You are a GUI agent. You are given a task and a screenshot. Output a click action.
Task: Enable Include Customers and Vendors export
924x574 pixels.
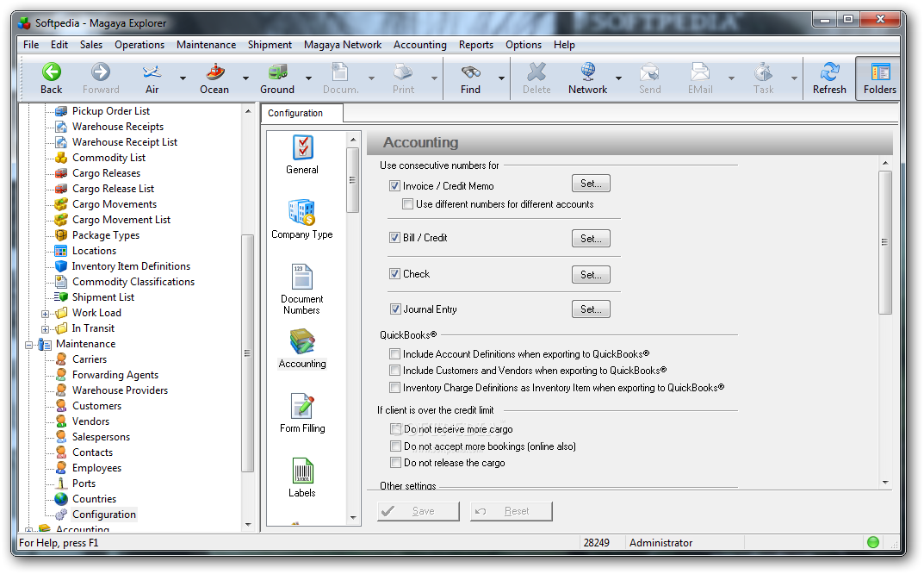click(x=394, y=371)
